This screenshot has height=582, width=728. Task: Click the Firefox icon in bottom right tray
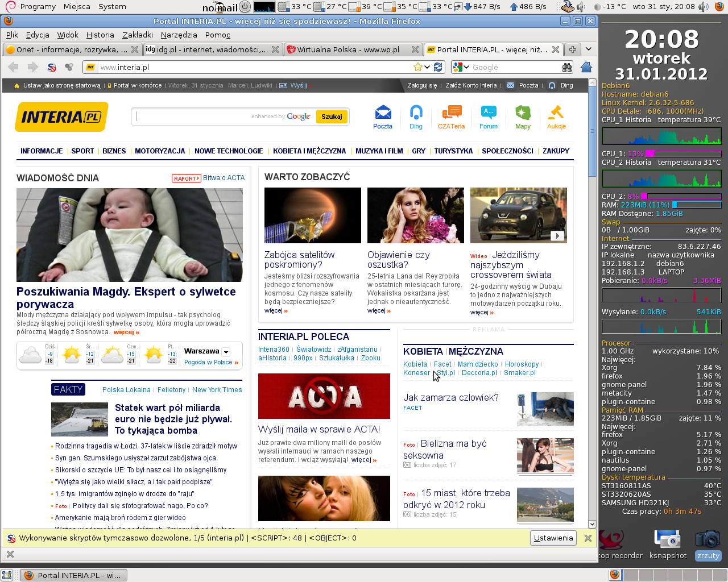(x=615, y=575)
